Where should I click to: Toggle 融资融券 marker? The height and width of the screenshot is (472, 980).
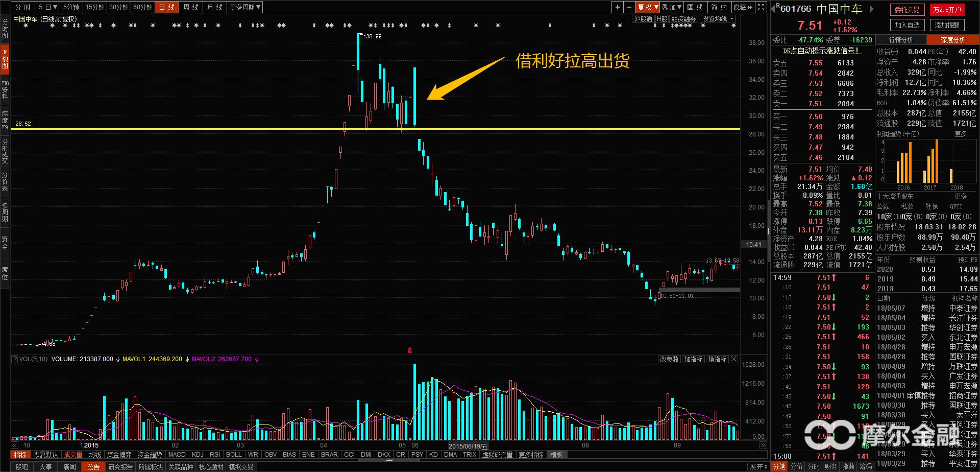[x=683, y=19]
